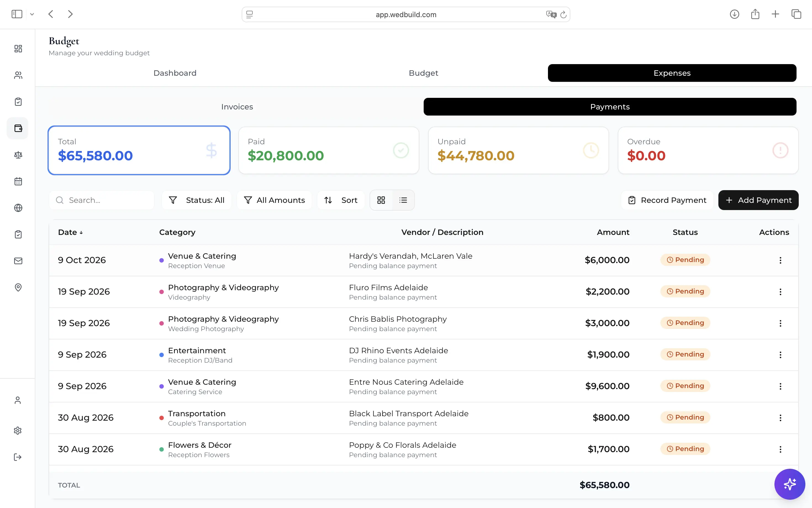Select the Overdue $0.00 summary card
This screenshot has height=508, width=812.
708,150
